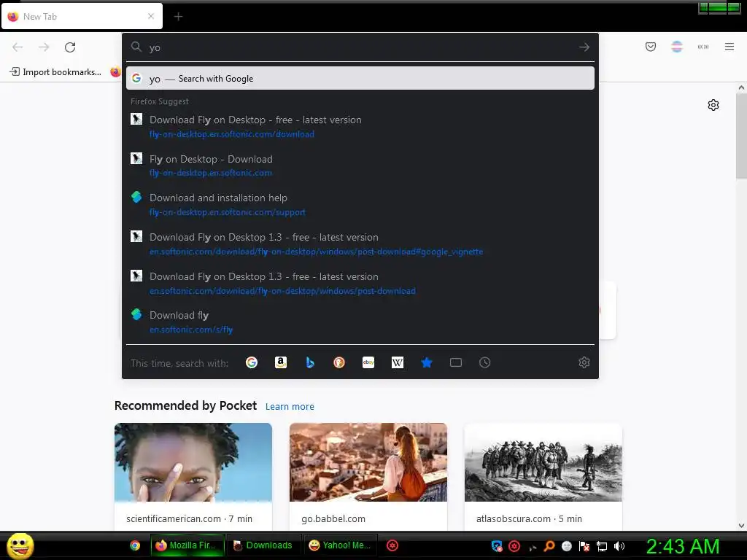The height and width of the screenshot is (560, 747).
Task: Open the suggestion with the google_vignette URL
Action: (x=360, y=244)
